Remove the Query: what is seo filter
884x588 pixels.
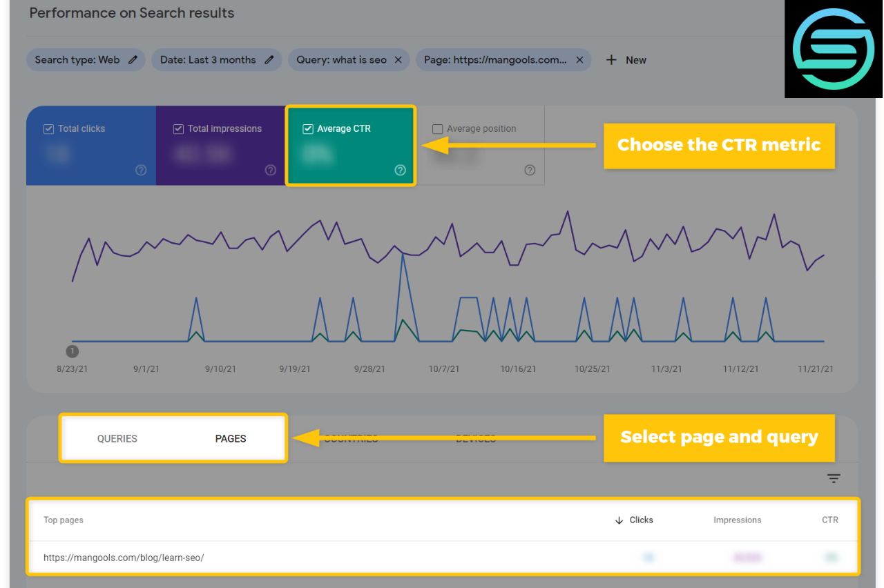point(398,60)
